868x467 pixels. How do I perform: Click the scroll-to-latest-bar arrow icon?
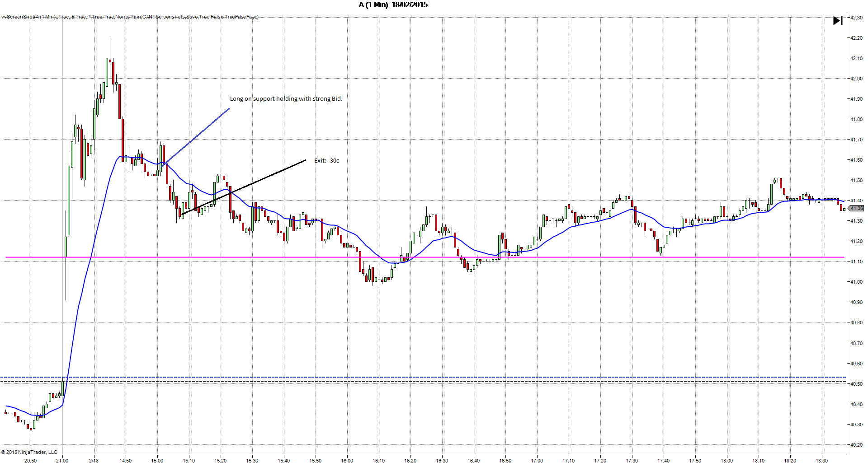pos(838,21)
